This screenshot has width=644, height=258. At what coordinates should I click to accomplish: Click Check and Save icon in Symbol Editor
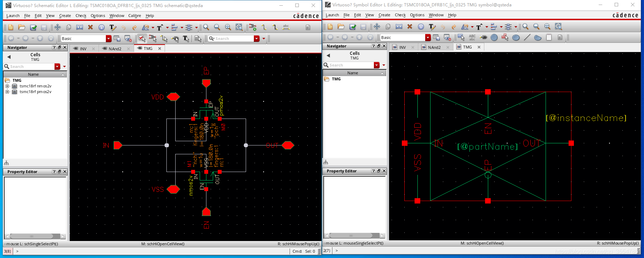pos(353,27)
